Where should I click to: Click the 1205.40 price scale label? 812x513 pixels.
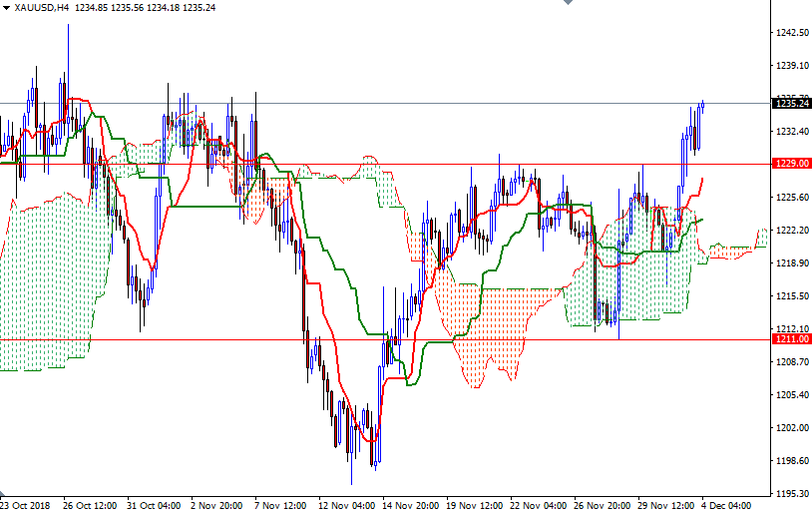(x=790, y=395)
